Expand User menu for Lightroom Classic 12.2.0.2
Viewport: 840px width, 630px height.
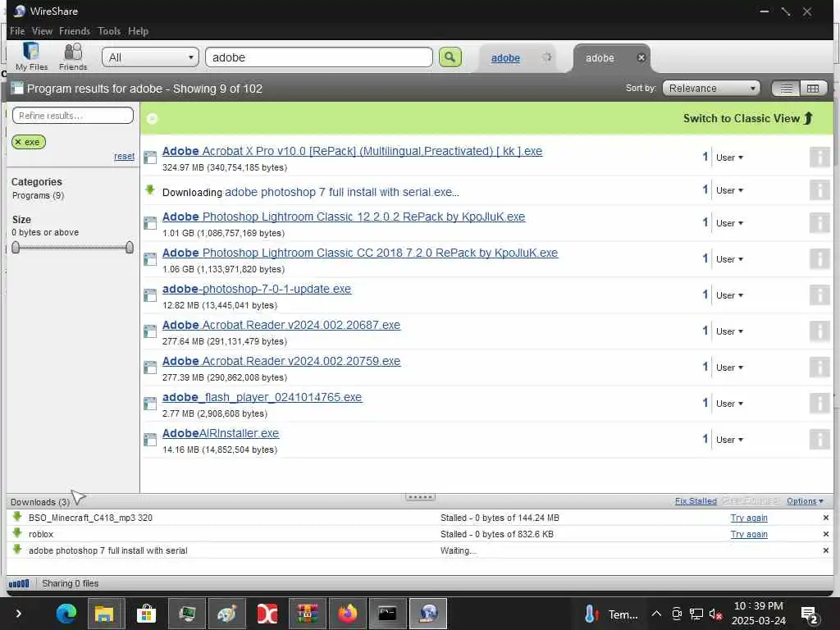pos(729,223)
